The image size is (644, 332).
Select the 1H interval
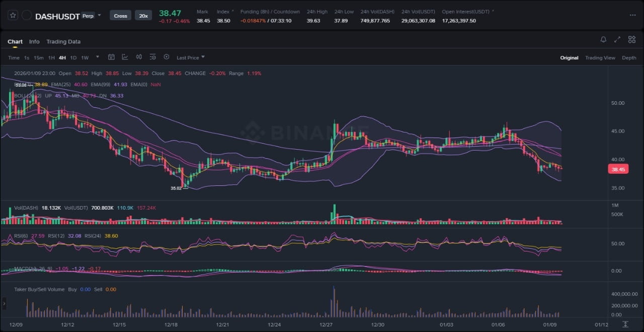tap(51, 57)
